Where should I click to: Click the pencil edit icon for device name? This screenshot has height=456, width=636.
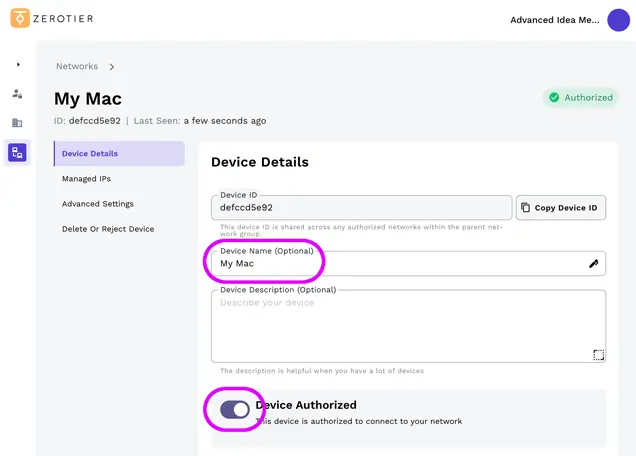(x=593, y=264)
